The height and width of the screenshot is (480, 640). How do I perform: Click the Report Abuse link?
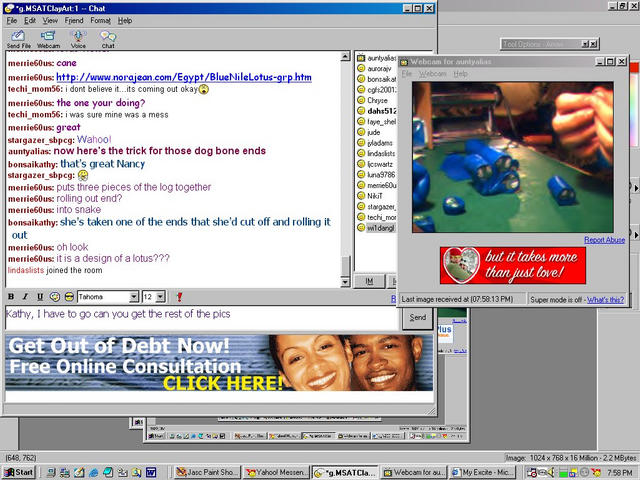click(x=604, y=240)
